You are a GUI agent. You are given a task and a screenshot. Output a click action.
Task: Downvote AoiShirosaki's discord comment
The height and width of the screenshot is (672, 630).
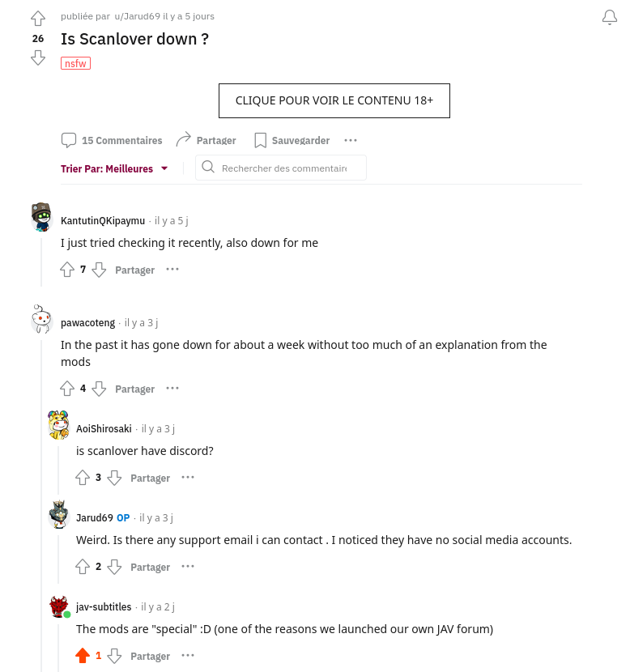[114, 478]
